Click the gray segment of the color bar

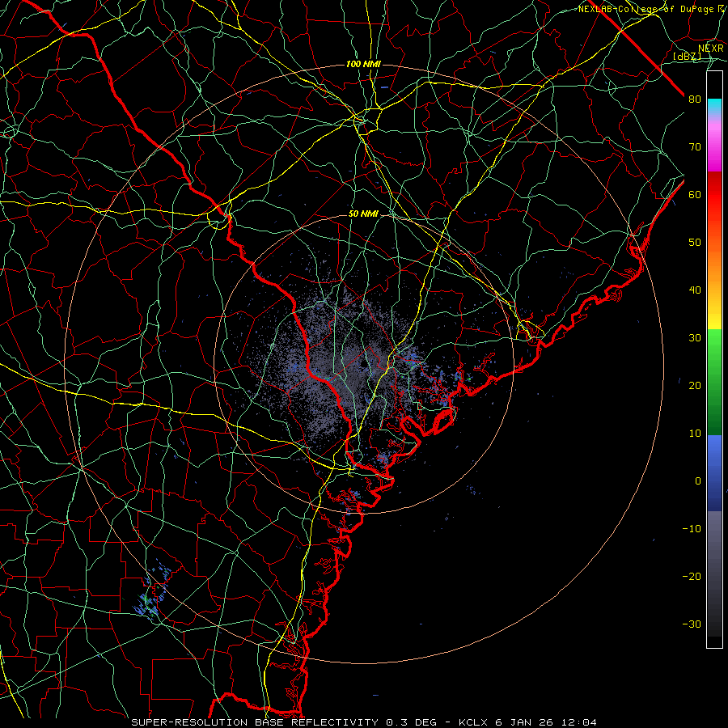[714, 574]
